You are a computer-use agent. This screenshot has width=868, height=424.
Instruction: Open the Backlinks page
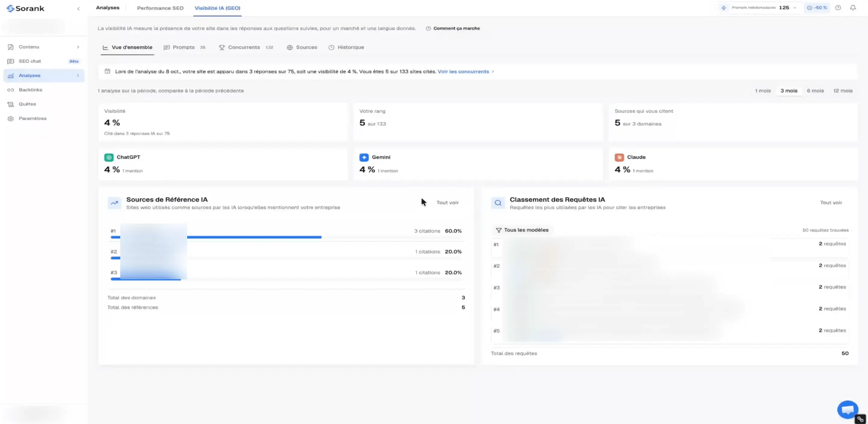(x=44, y=90)
